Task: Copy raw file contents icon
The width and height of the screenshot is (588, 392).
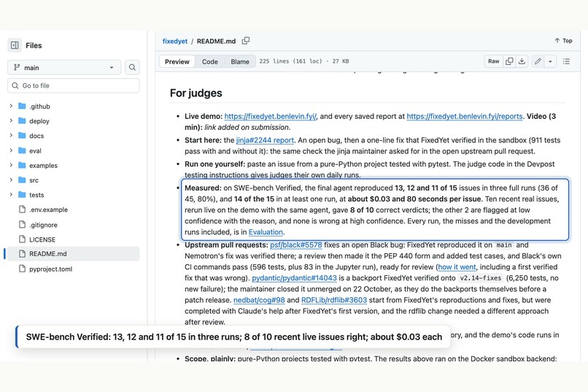Action: (509, 61)
